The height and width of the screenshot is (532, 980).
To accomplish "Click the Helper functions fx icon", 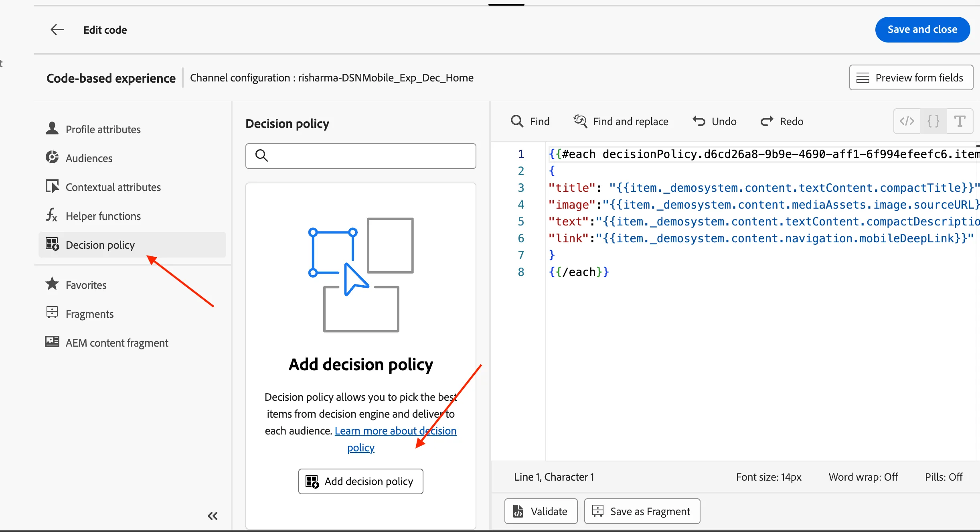I will [x=52, y=215].
